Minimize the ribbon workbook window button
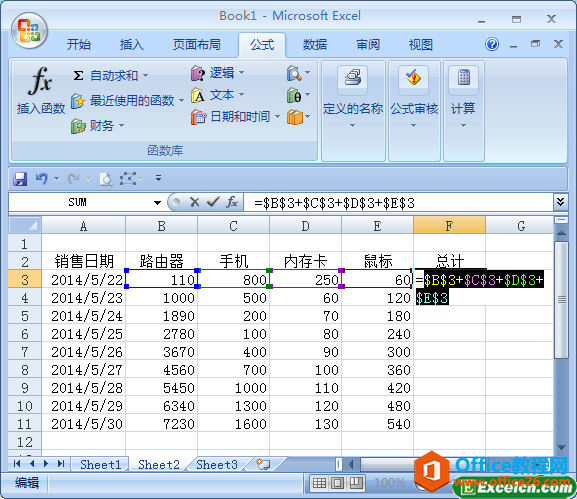This screenshot has height=499, width=577. [x=513, y=45]
